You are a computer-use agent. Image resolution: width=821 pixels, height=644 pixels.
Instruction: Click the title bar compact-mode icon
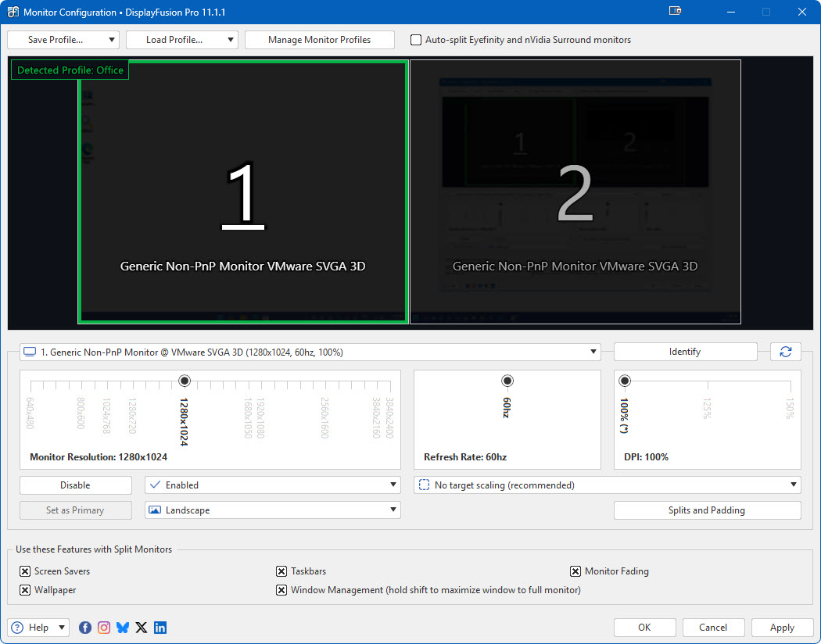point(676,12)
